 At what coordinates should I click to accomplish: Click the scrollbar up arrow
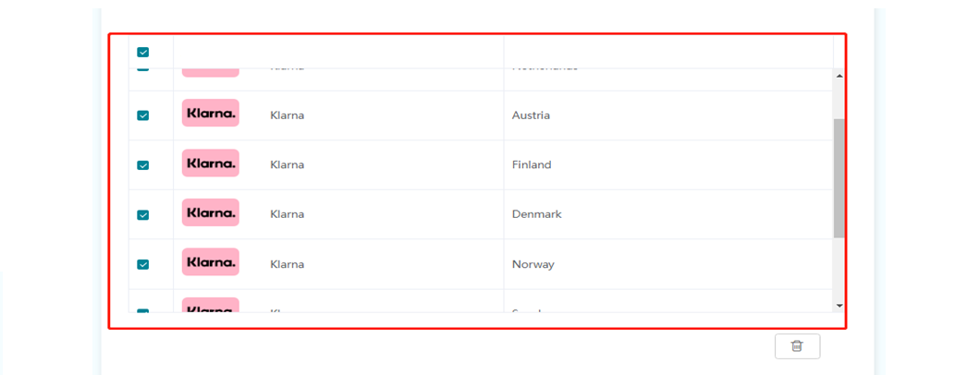pos(839,76)
